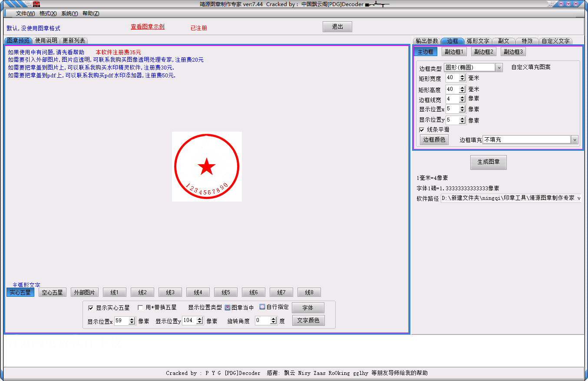Select 副边框3 sub-tab
Screen dimensions: 588x381
513,52
